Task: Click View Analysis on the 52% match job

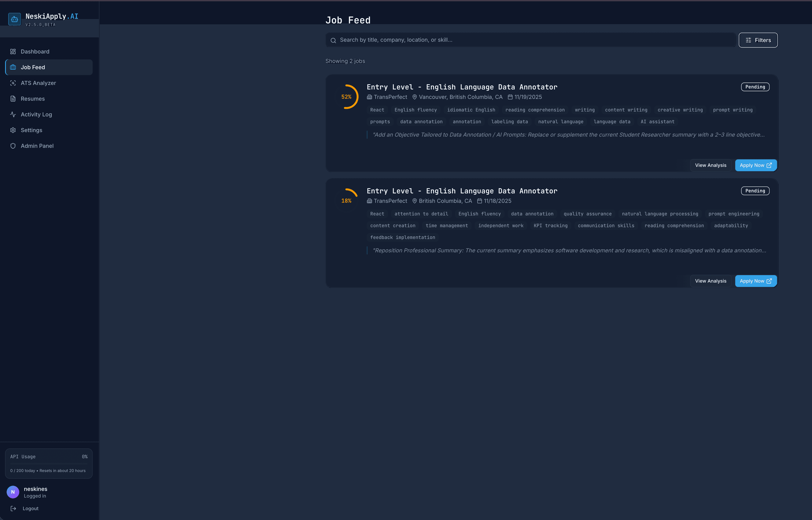Action: click(710, 165)
